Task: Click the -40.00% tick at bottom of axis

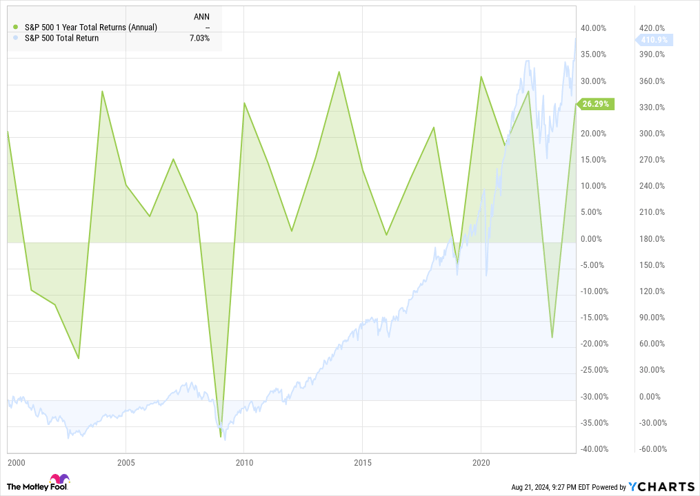Action: pyautogui.click(x=596, y=449)
